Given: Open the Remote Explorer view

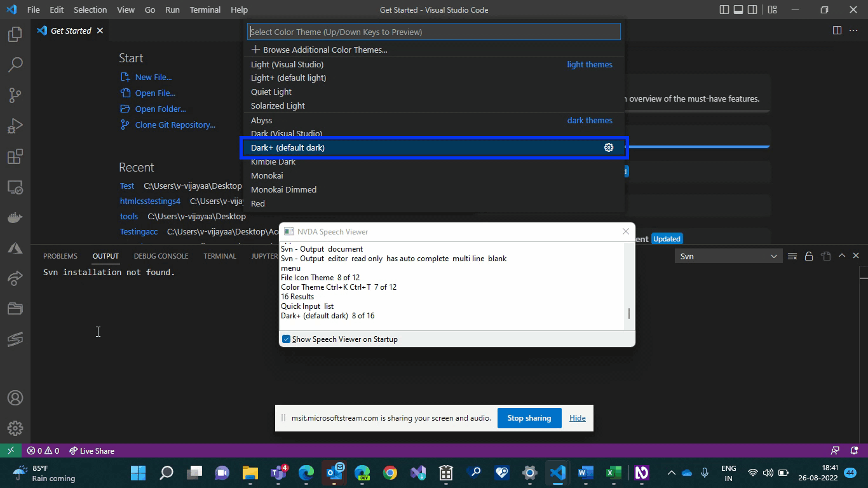Looking at the screenshot, I should (15, 187).
